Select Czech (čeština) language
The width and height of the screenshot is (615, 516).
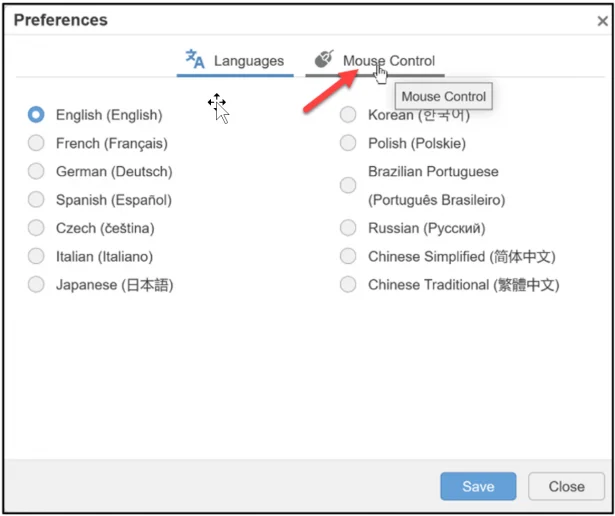(37, 228)
